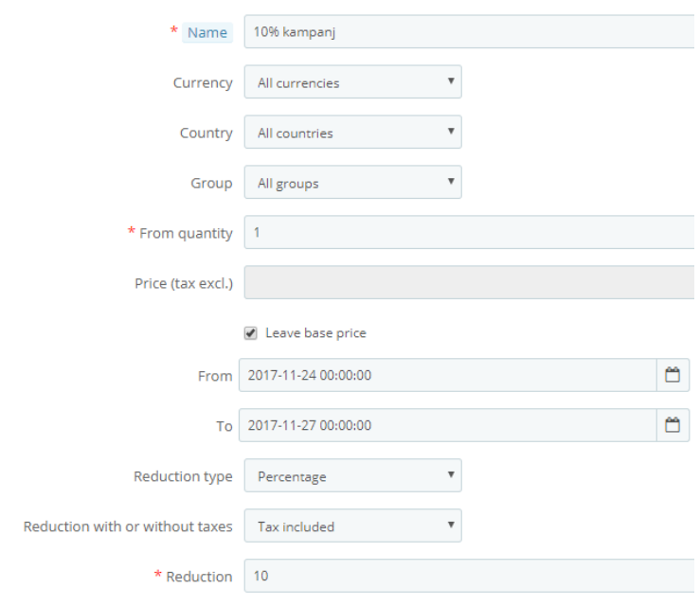Click the From quantity label text

pos(186,233)
